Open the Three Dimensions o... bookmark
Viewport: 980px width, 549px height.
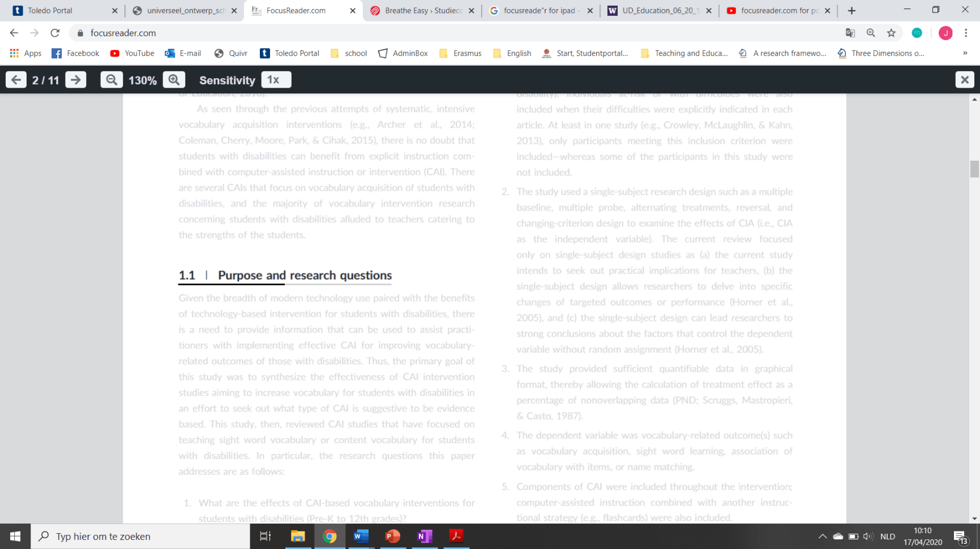pyautogui.click(x=881, y=53)
